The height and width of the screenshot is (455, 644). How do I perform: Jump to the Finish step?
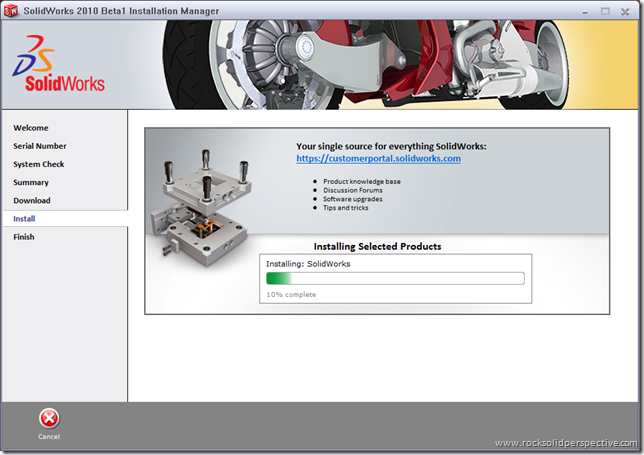[x=24, y=237]
